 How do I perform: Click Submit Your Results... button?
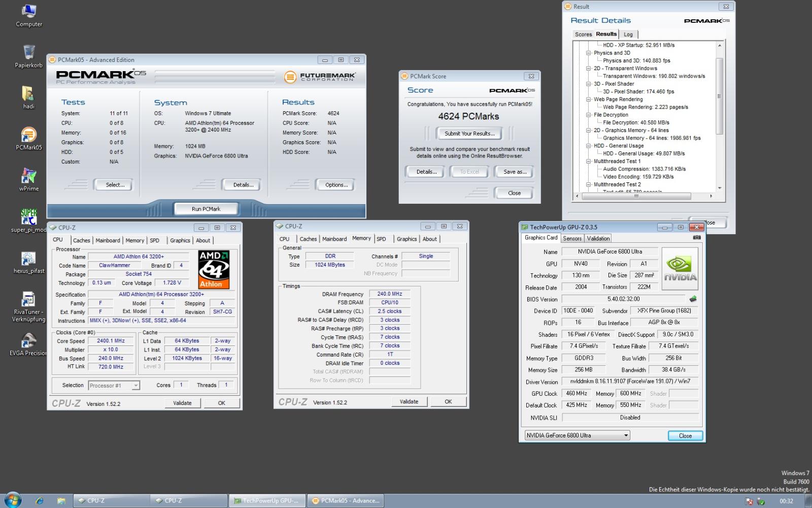click(x=469, y=134)
